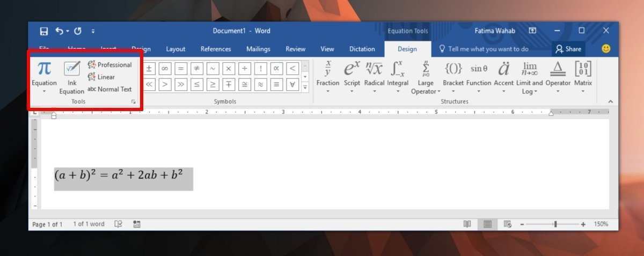Toggle Normal Text in equation

pos(110,89)
